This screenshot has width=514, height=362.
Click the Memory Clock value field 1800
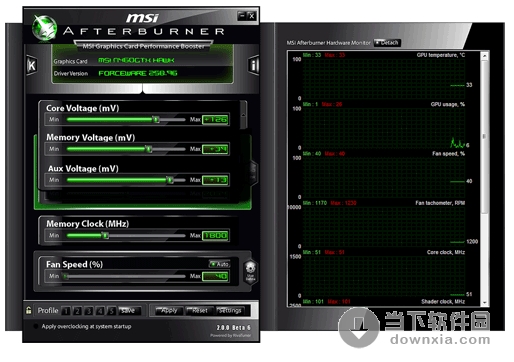pyautogui.click(x=215, y=236)
